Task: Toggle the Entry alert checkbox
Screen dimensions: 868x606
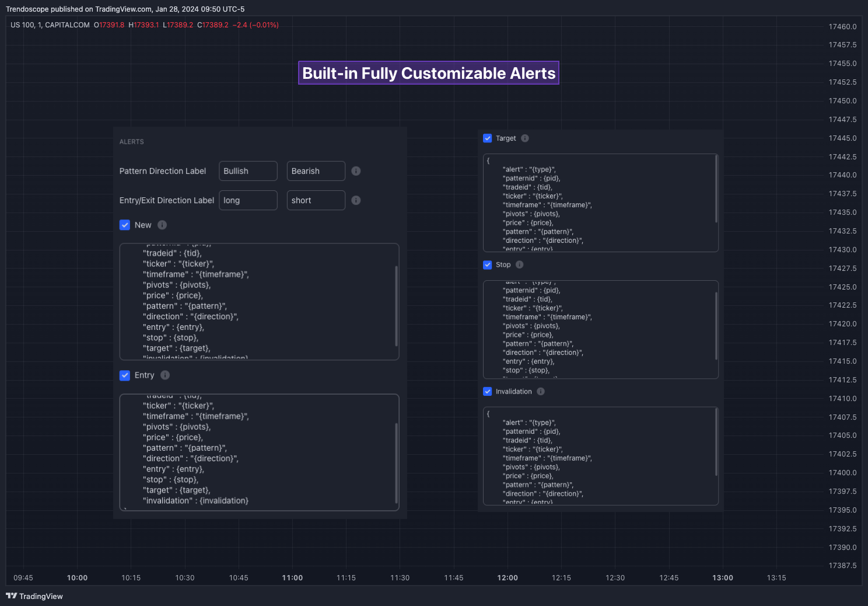Action: pos(125,375)
